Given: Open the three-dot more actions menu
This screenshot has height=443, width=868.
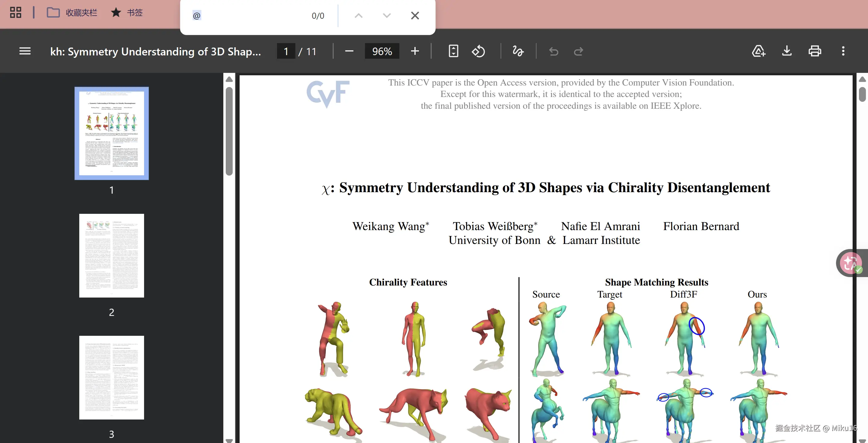Looking at the screenshot, I should [843, 51].
